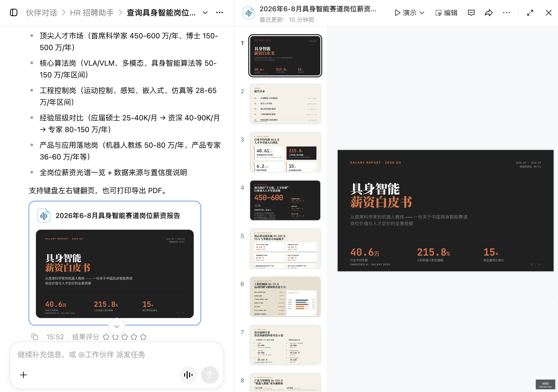
Task: Expand the conversation title dropdown chevron
Action: [205, 12]
